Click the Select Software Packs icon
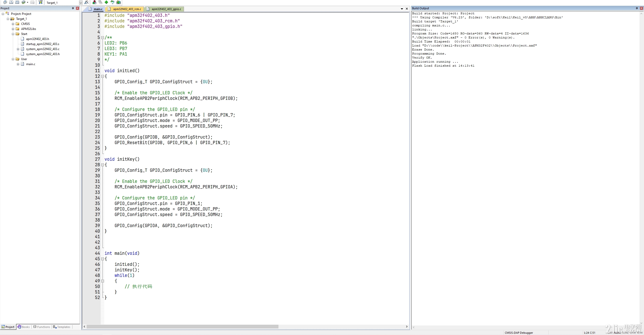Viewport: 644px width, 335px height. [113, 2]
